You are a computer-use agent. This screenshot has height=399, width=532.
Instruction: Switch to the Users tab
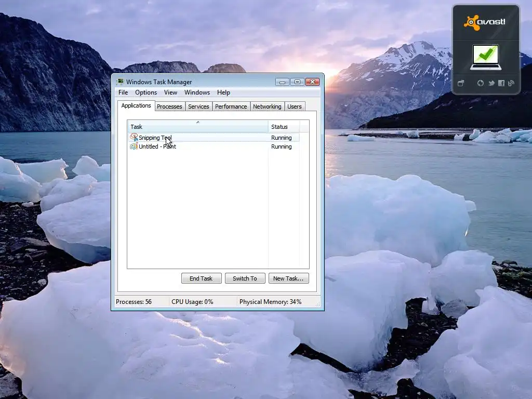point(295,107)
